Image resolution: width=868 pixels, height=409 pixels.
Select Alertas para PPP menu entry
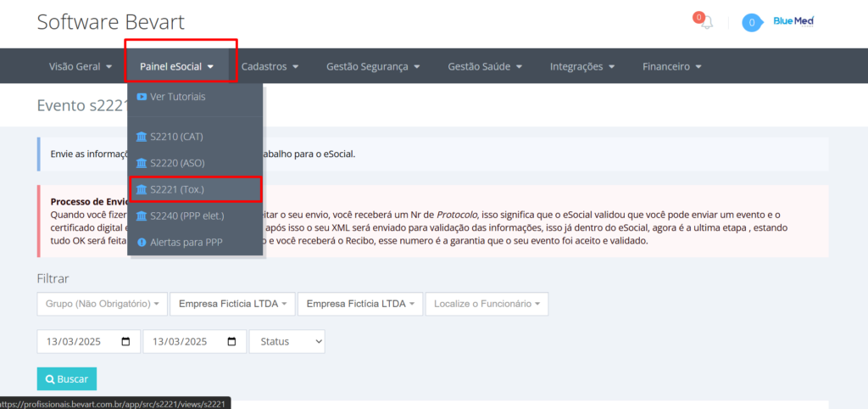(195, 242)
